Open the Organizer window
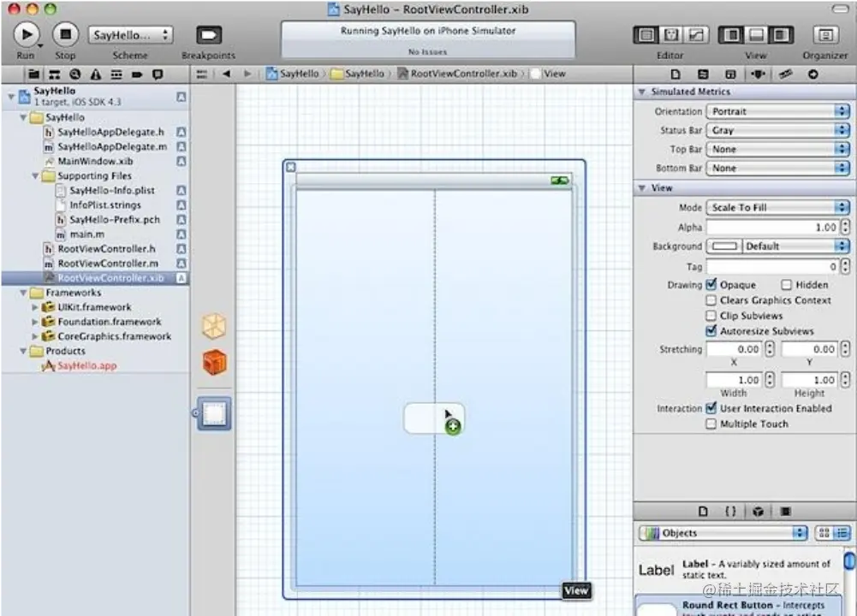857x616 pixels. (825, 35)
